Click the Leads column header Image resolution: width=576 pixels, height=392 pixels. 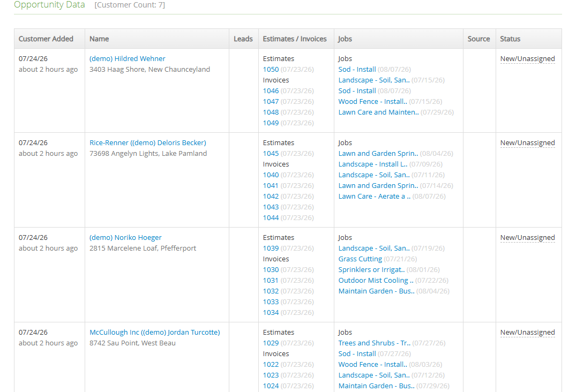tap(243, 39)
